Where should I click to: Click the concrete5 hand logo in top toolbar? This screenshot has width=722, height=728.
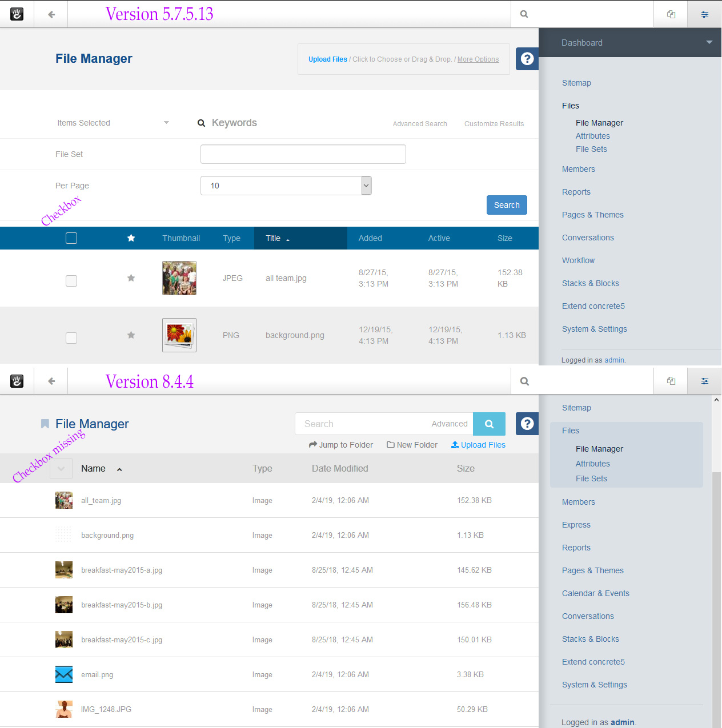(x=17, y=14)
